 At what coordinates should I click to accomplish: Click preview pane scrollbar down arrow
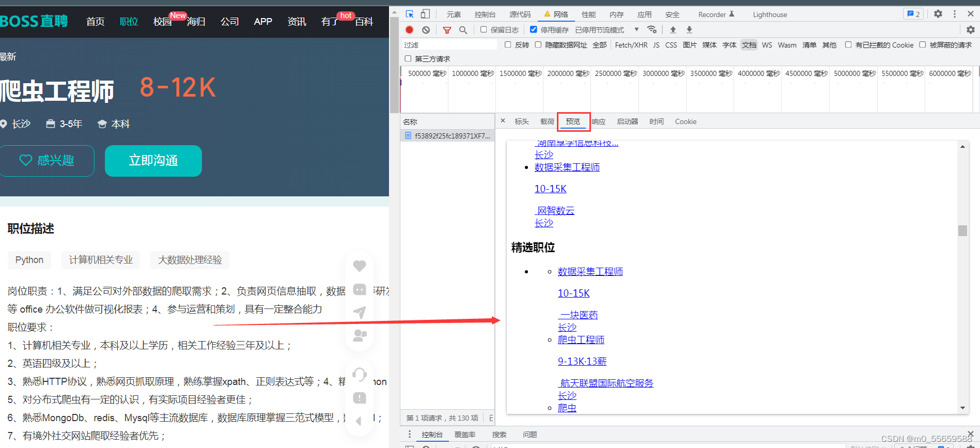coord(962,408)
